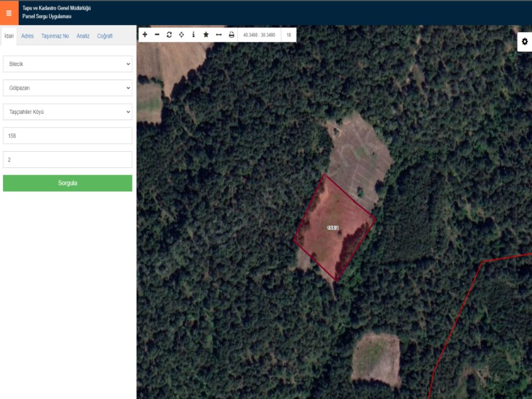
Task: Open the Coğrafi tab
Action: tap(105, 36)
